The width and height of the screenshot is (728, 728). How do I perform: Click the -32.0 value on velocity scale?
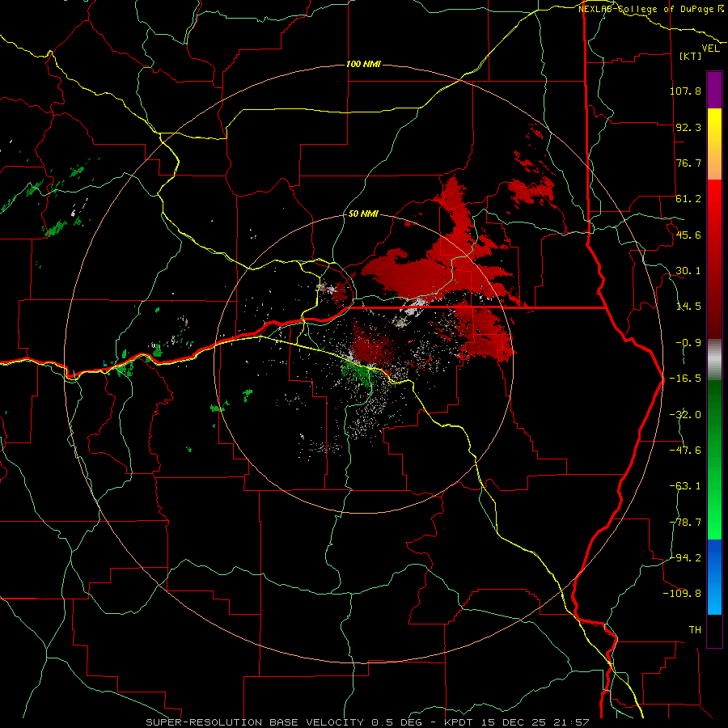685,415
